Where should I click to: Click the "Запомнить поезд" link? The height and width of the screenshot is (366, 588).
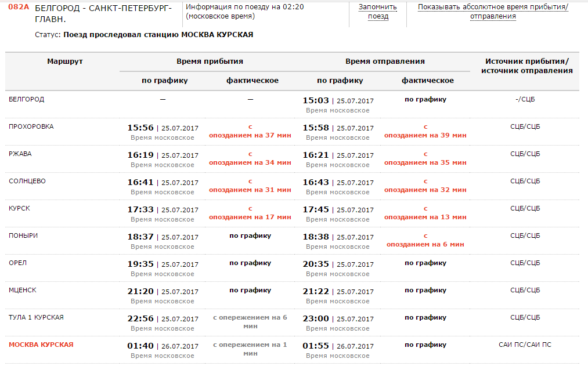click(378, 12)
